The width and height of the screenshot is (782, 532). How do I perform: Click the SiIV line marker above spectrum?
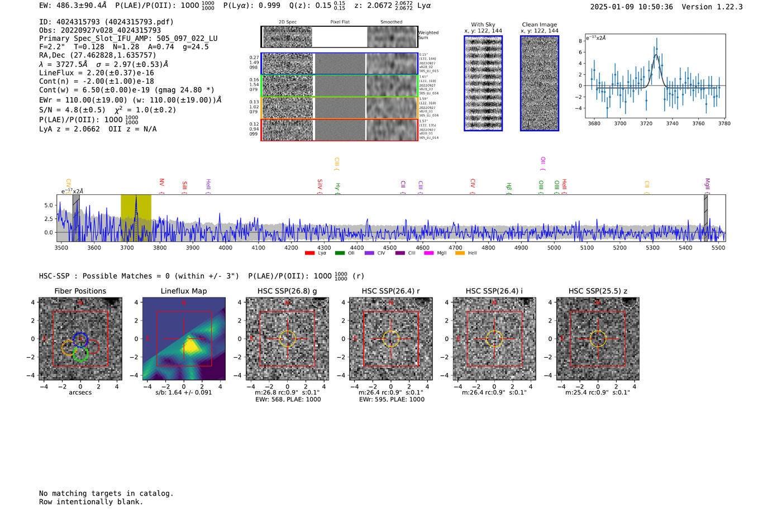[320, 186]
